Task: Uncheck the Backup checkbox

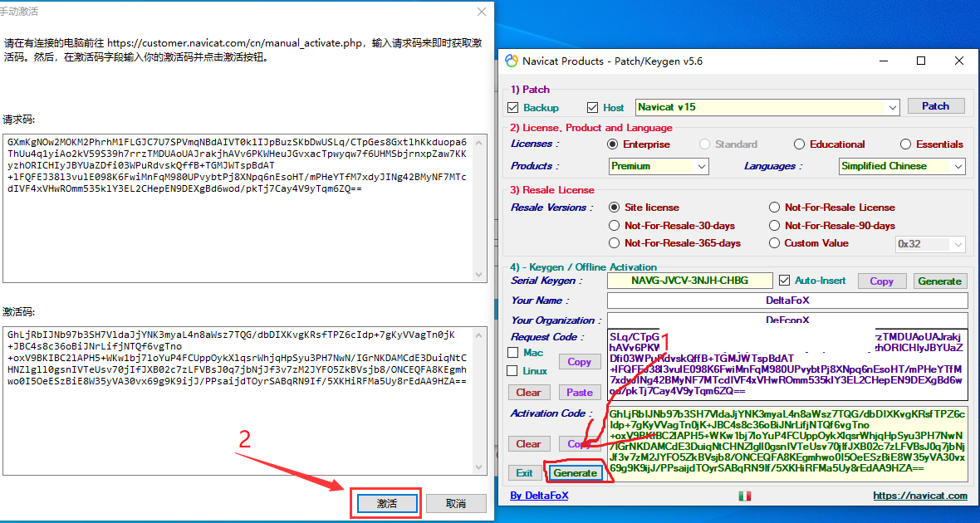Action: point(513,108)
